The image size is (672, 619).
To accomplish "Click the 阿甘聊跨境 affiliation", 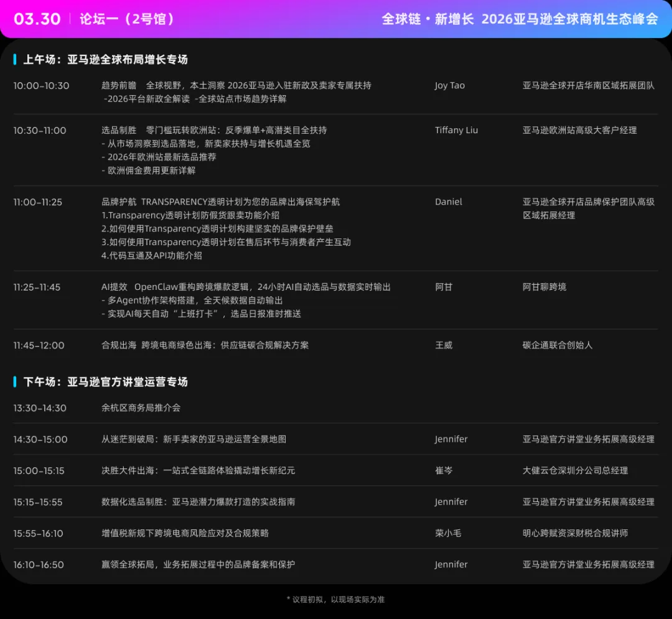I will point(544,287).
